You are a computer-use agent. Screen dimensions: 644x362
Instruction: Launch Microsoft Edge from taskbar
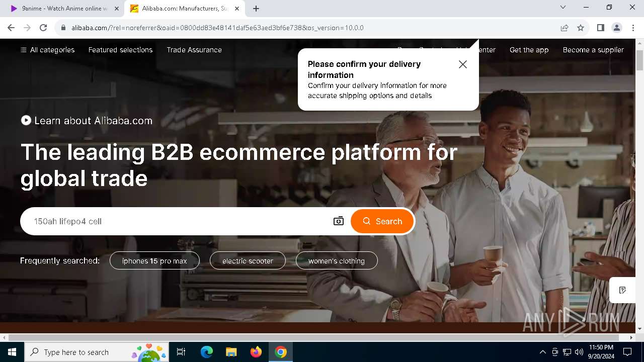[x=207, y=352]
